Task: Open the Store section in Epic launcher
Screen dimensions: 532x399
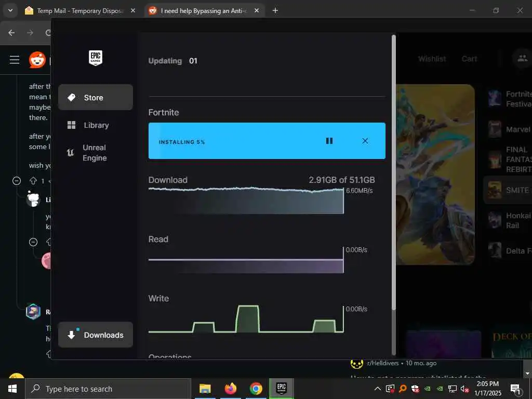Action: [96, 97]
